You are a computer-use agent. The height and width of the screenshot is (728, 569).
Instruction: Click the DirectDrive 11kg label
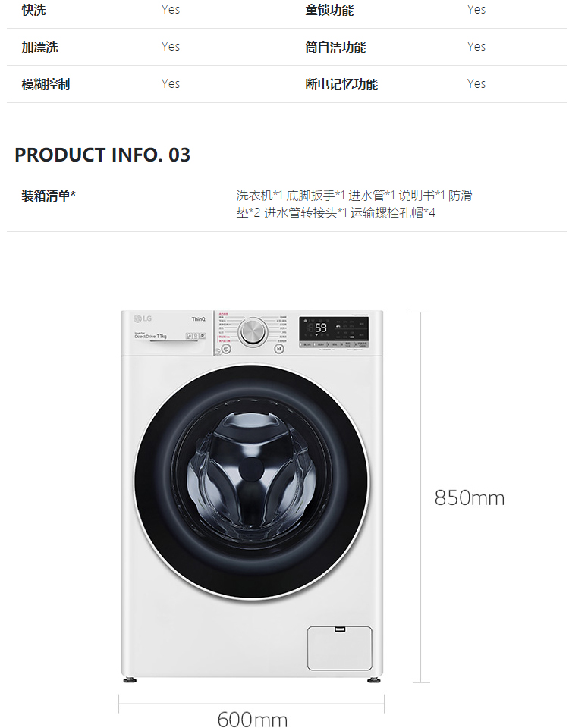[150, 335]
